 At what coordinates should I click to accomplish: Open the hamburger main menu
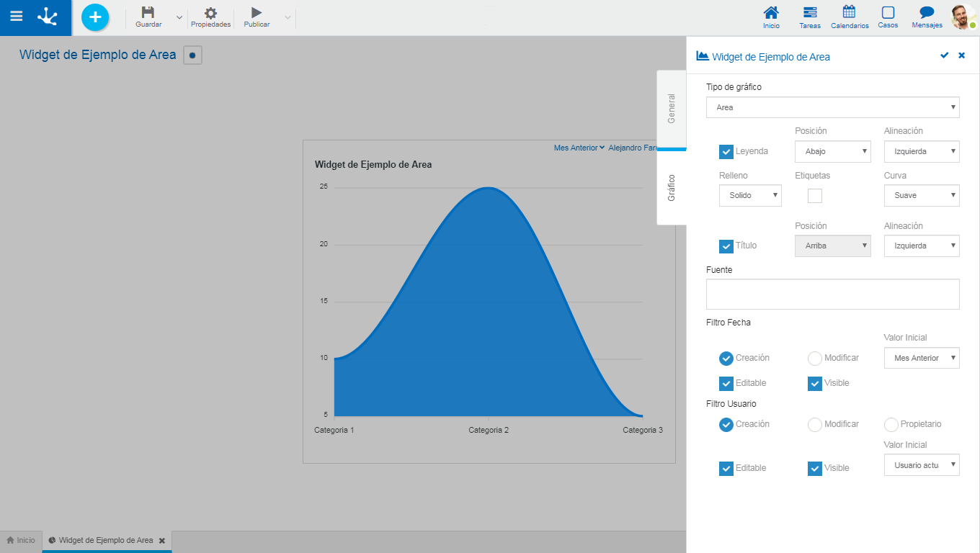[x=16, y=17]
